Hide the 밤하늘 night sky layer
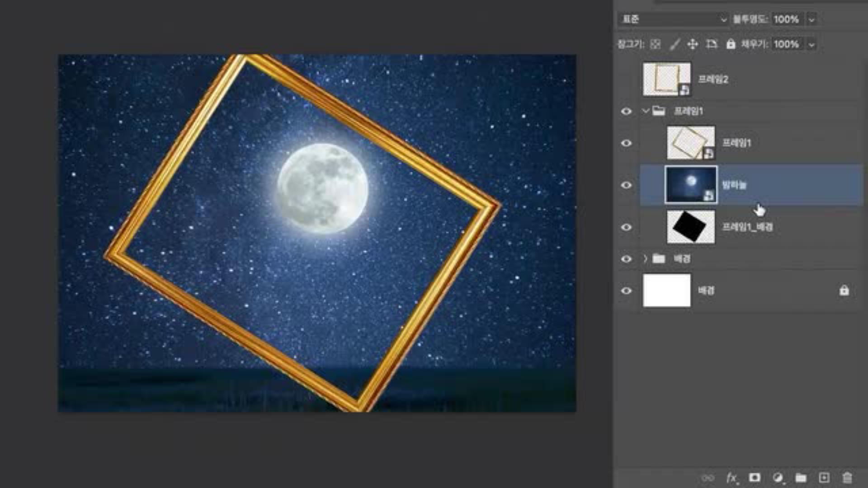 [x=626, y=185]
